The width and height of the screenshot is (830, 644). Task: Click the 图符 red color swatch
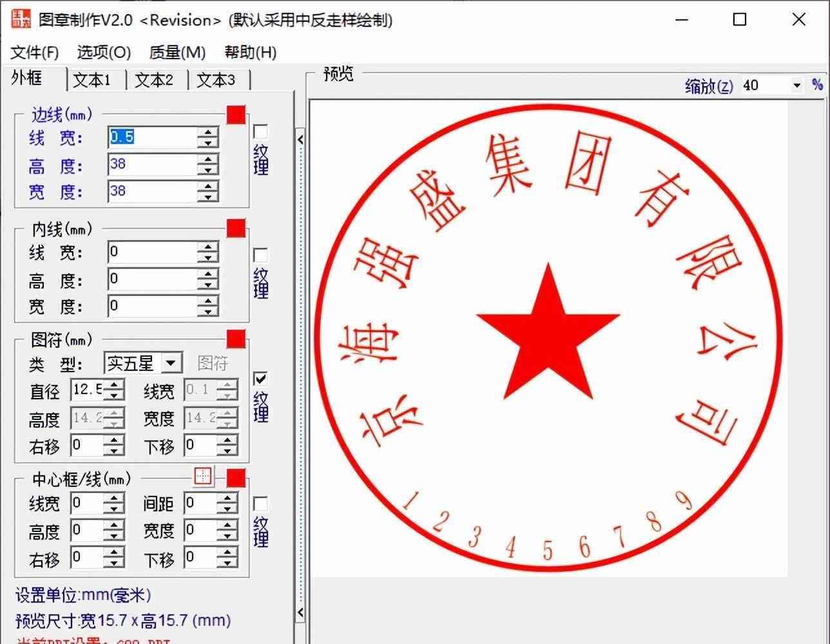click(x=236, y=339)
